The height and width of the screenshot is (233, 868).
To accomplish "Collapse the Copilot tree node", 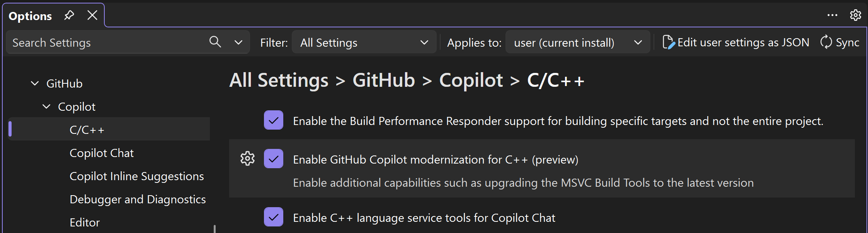I will click(46, 106).
